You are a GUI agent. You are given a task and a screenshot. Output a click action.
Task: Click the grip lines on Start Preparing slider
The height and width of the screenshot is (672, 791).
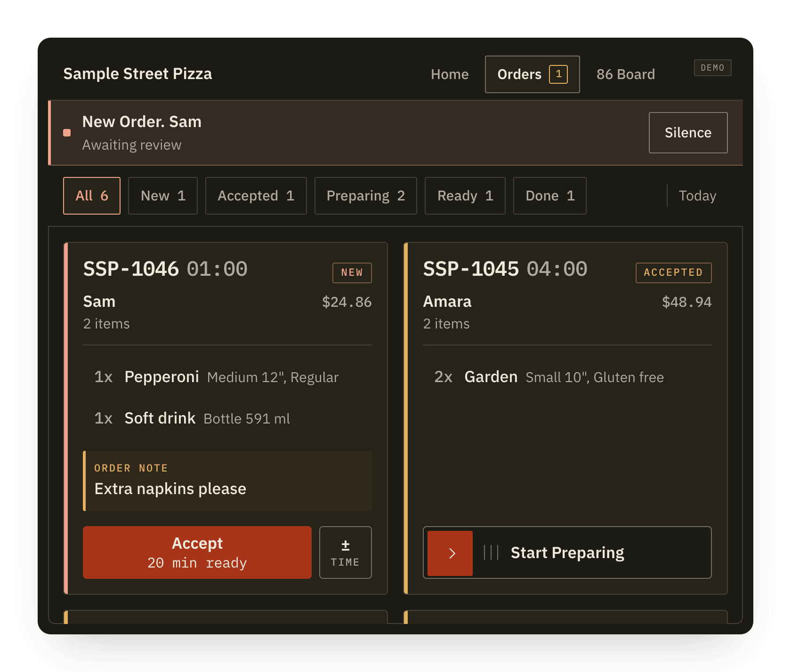491,552
